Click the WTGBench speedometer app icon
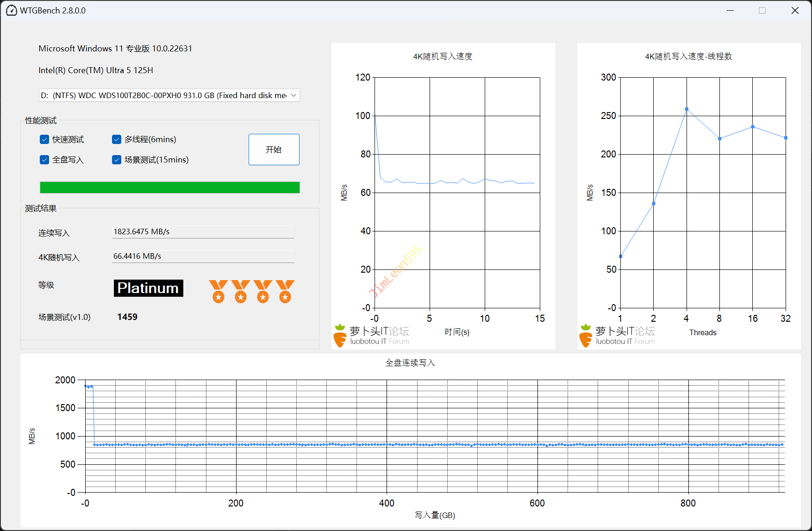Image resolution: width=812 pixels, height=531 pixels. (x=11, y=10)
